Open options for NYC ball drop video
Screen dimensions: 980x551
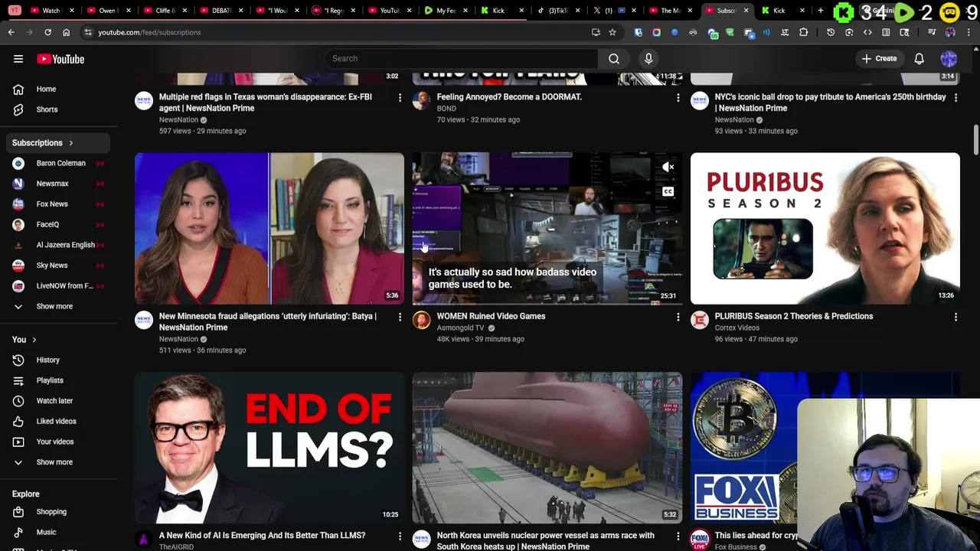[955, 98]
